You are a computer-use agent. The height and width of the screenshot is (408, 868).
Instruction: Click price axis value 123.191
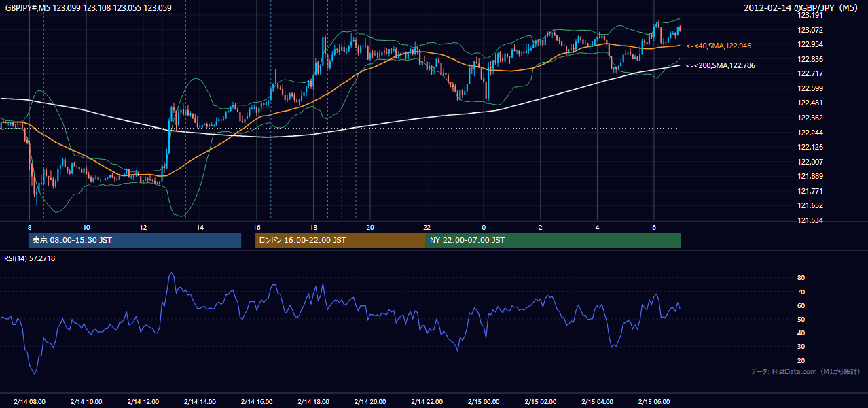coord(811,15)
